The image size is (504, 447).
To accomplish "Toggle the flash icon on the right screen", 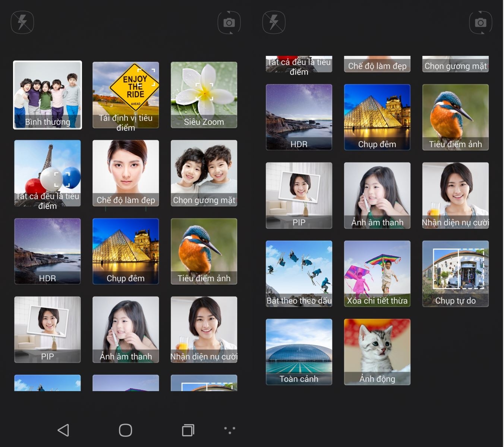I will pos(274,22).
